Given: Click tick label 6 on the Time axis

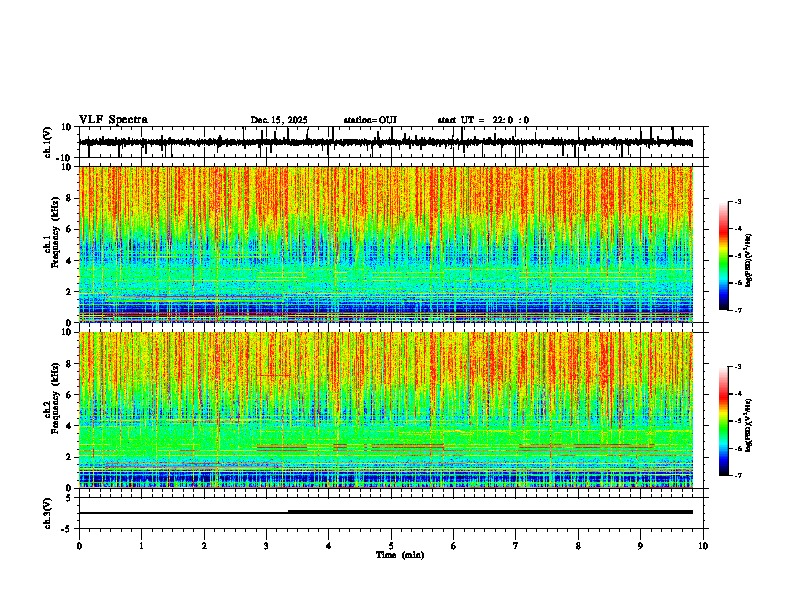Looking at the screenshot, I should [454, 546].
